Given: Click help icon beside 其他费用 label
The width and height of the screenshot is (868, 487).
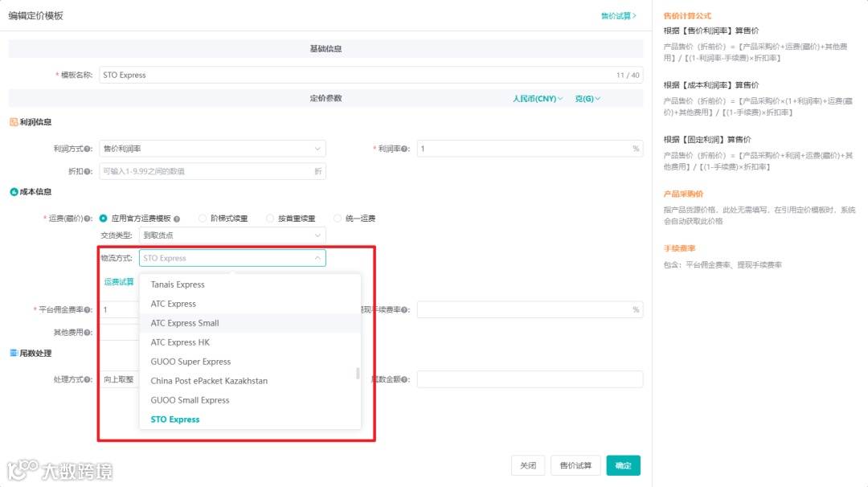Looking at the screenshot, I should 88,333.
